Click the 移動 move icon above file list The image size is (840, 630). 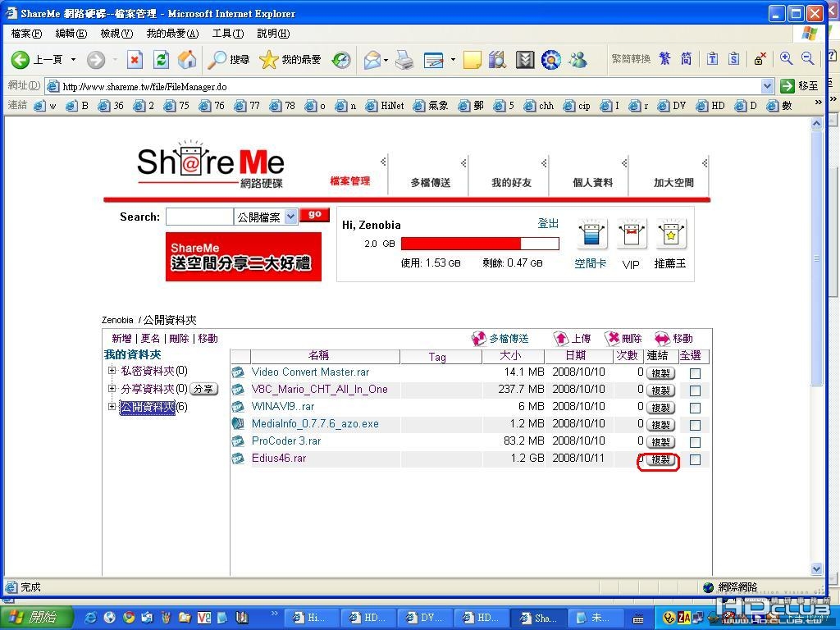click(662, 338)
